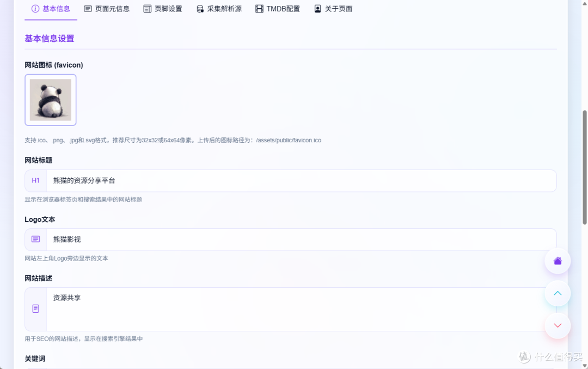Click the 关键词 label
This screenshot has width=588, height=369.
pyautogui.click(x=35, y=359)
